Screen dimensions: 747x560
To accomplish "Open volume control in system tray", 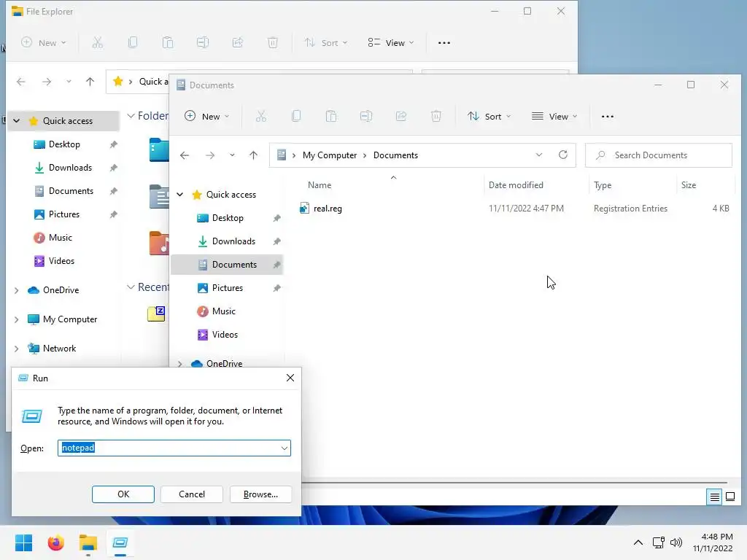I will (x=676, y=542).
